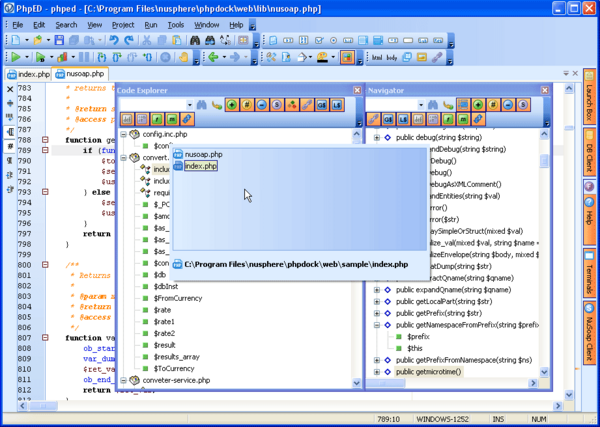The image size is (600, 427).
Task: Toggle the # filter in Code Explorer
Action: click(x=247, y=104)
